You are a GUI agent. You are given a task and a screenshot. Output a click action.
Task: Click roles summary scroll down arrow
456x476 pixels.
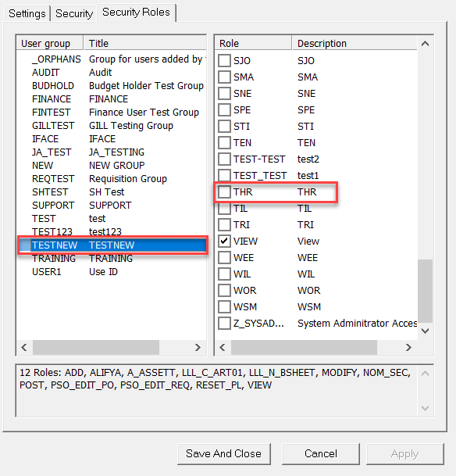click(x=425, y=408)
